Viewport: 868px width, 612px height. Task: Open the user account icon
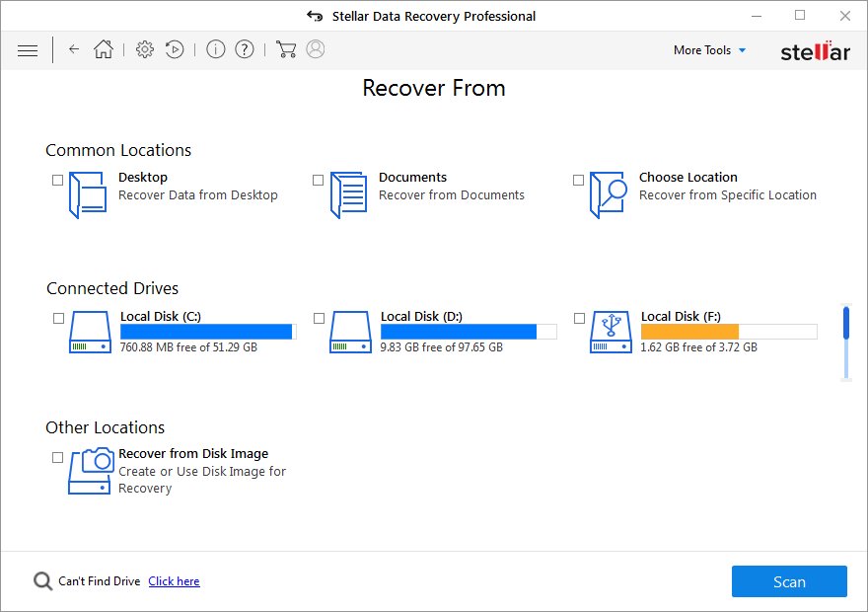coord(315,49)
